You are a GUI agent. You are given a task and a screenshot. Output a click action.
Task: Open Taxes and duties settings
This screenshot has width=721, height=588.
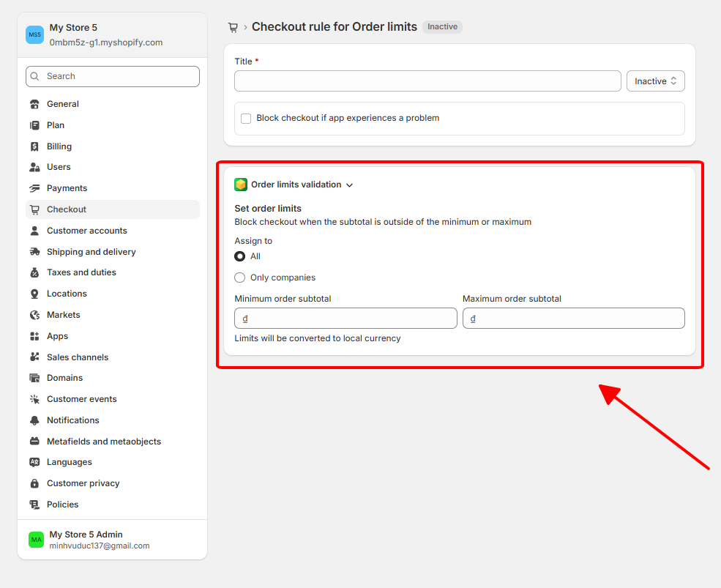tap(113, 272)
